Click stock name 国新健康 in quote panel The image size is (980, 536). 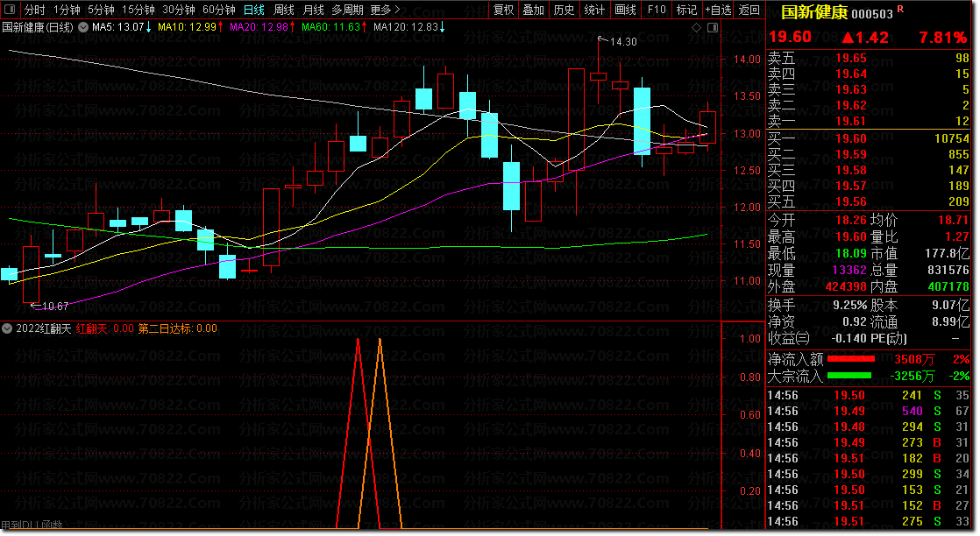tap(814, 12)
